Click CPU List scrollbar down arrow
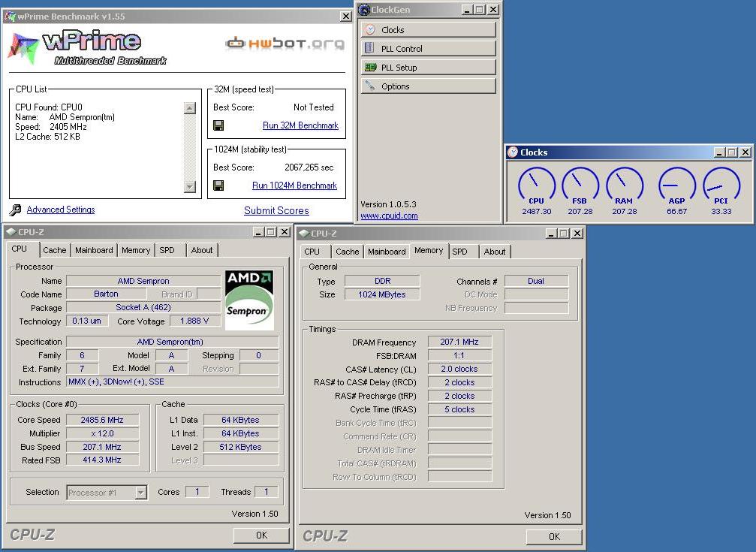The width and height of the screenshot is (756, 552). (x=190, y=186)
